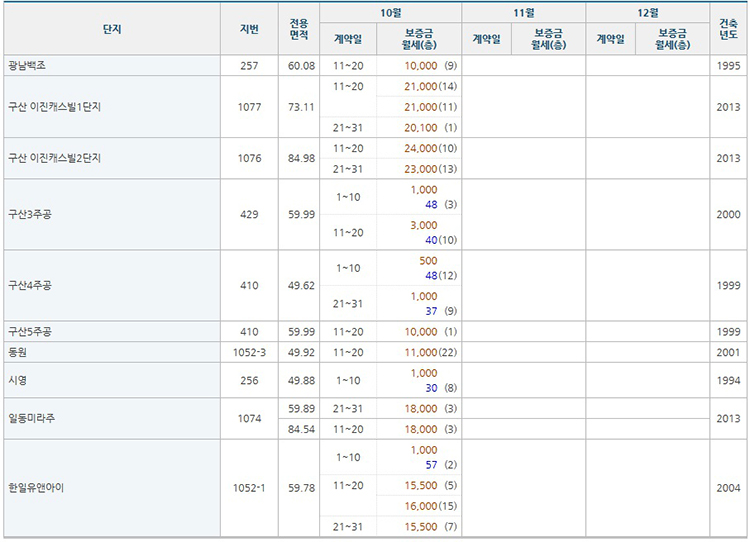750x542 pixels.
Task: Select lot number 429
Action: 249,214
